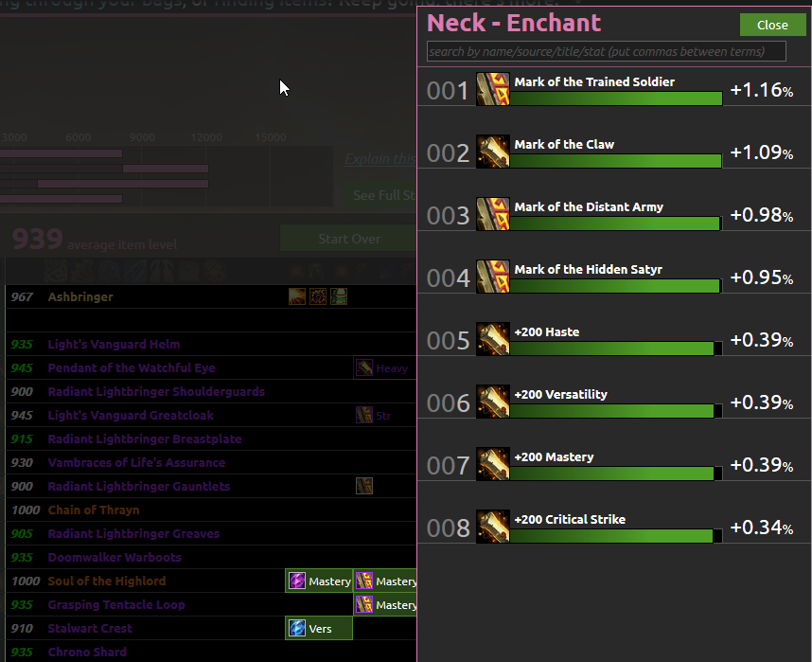Click the Mark of the Trained Soldier icon
This screenshot has height=662, width=812.
tap(492, 89)
